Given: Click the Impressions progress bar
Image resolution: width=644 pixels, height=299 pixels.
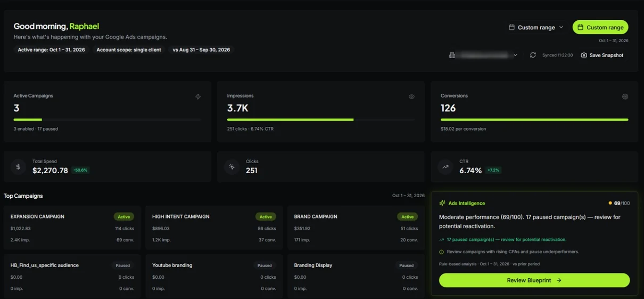Looking at the screenshot, I should 321,120.
